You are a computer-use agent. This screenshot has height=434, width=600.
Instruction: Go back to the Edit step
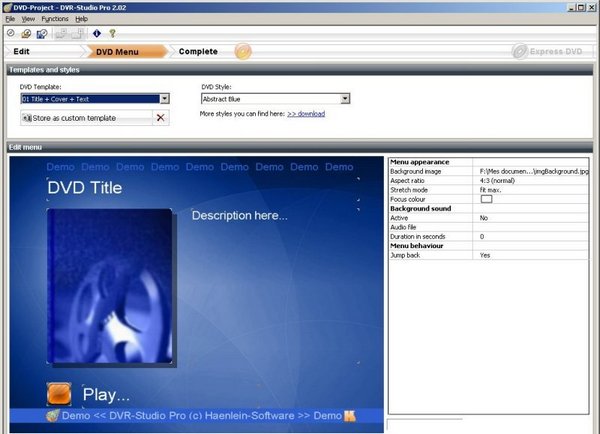(x=21, y=51)
